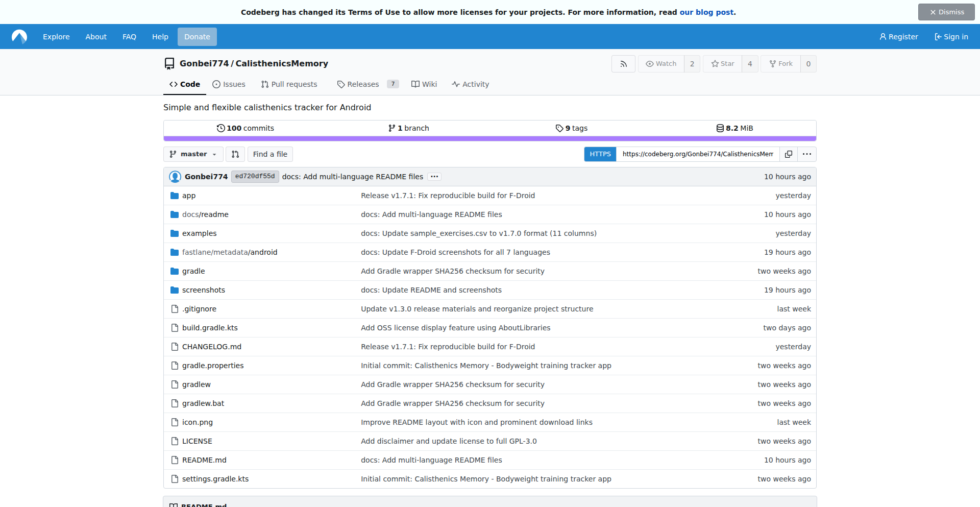Star the CalisthenicsMemory repository
980x507 pixels.
coord(723,64)
